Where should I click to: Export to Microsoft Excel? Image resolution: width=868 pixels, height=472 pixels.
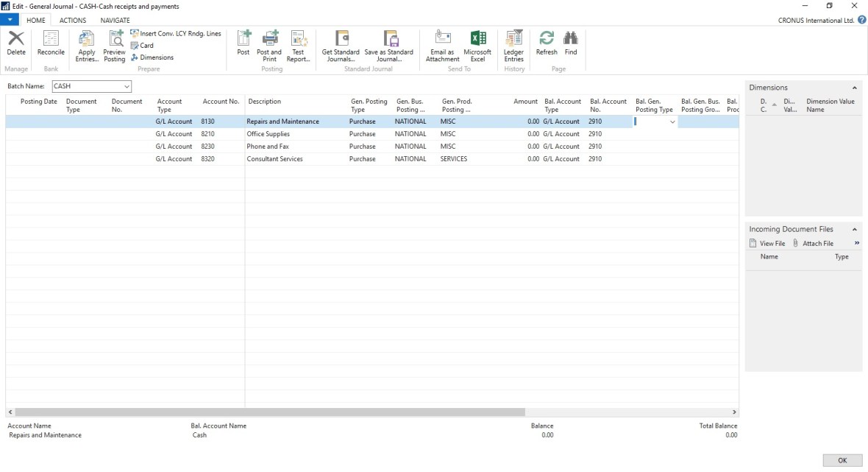coord(477,44)
